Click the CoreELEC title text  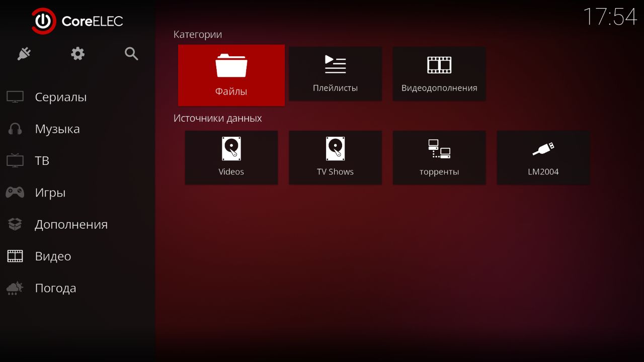92,21
